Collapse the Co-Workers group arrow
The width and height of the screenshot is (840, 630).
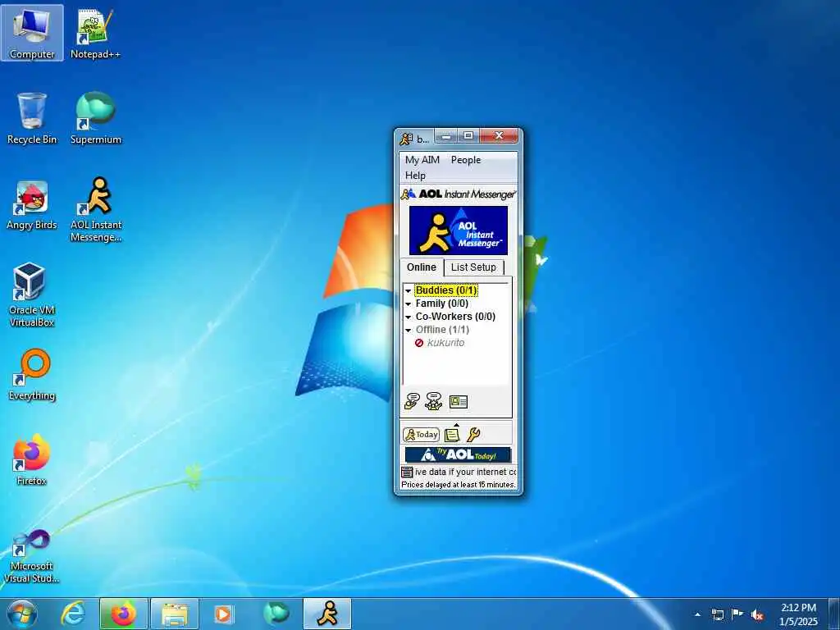(x=409, y=317)
